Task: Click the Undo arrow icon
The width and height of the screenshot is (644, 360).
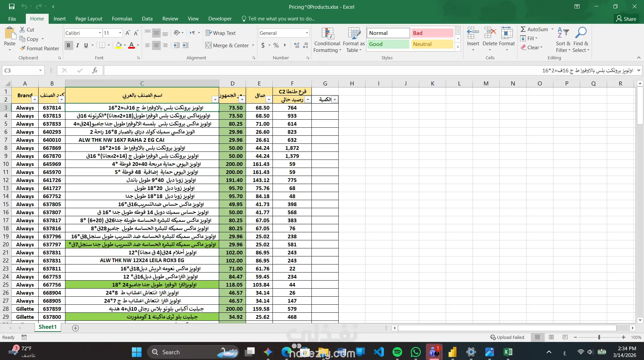Action: [x=24, y=6]
